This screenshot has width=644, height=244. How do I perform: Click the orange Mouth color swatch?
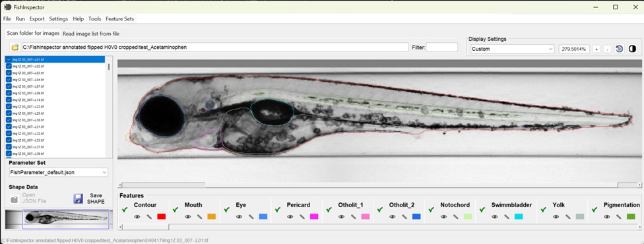[x=212, y=216]
